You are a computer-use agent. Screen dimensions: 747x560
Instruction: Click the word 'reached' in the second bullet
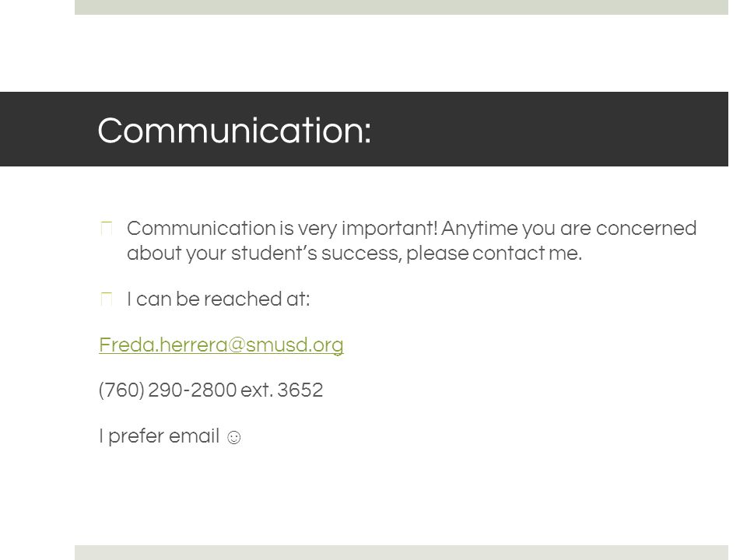click(243, 299)
